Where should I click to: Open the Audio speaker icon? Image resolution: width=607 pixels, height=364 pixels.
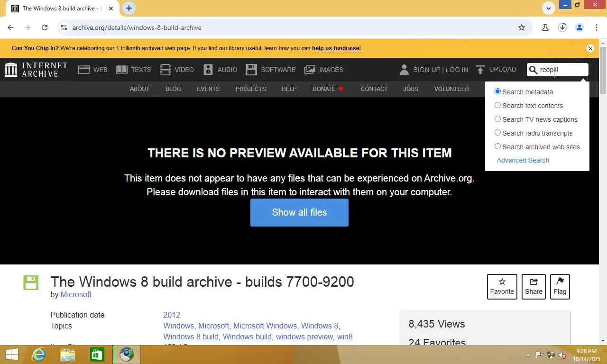(x=208, y=70)
